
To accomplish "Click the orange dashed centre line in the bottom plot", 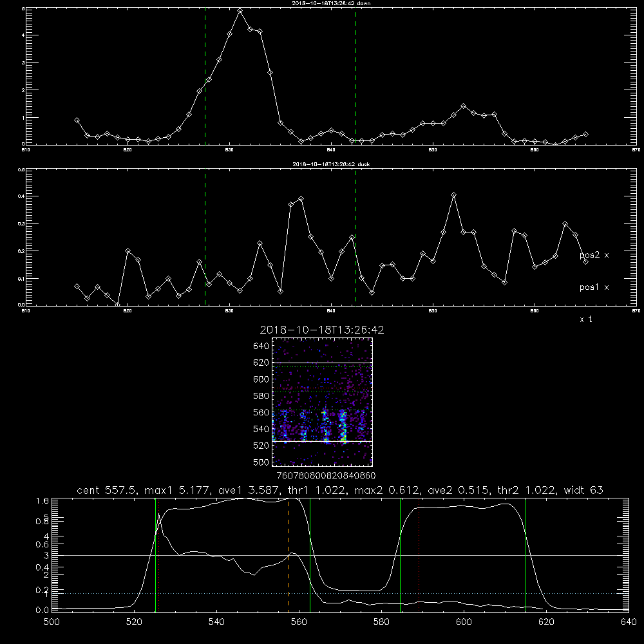I will (289, 555).
